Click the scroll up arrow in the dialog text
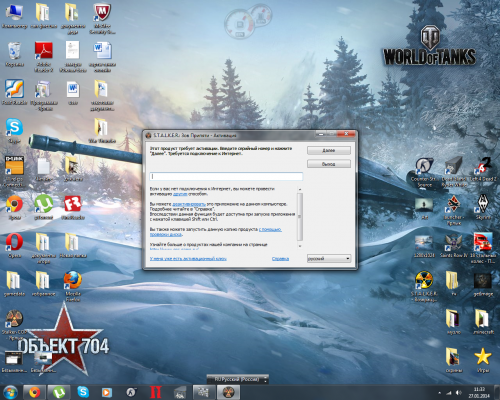 coord(300,189)
